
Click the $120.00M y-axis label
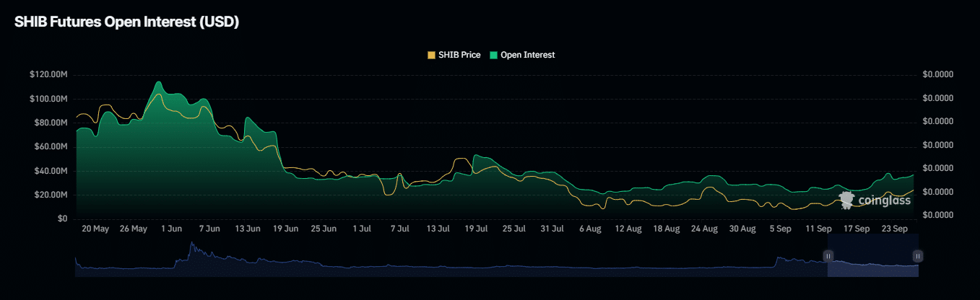pos(48,74)
